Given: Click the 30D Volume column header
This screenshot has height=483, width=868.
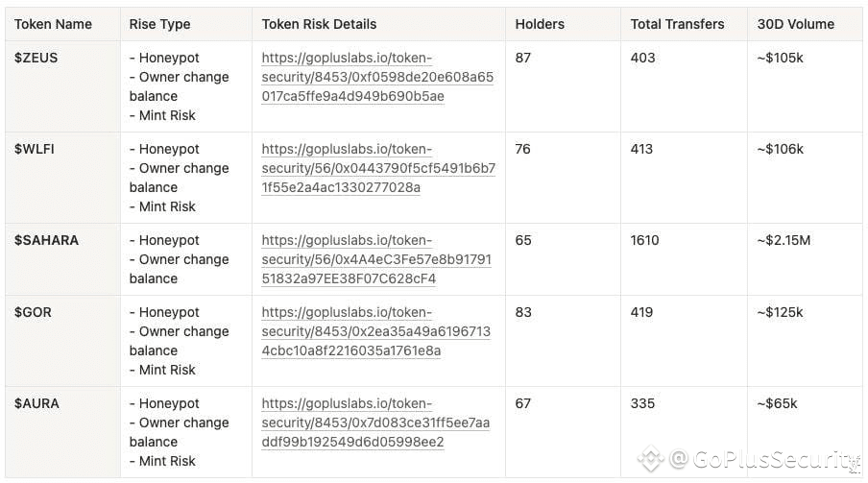Looking at the screenshot, I should [795, 24].
